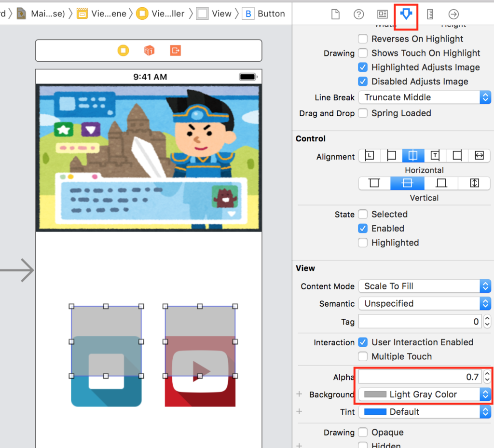Viewport: 494px width, 448px height.
Task: Open the File inspector tab
Action: [335, 14]
